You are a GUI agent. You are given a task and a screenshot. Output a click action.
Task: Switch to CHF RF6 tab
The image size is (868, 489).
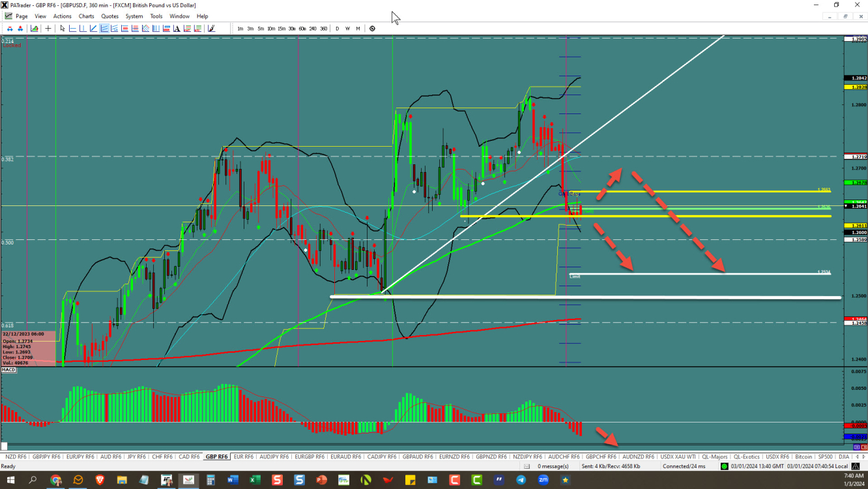162,456
